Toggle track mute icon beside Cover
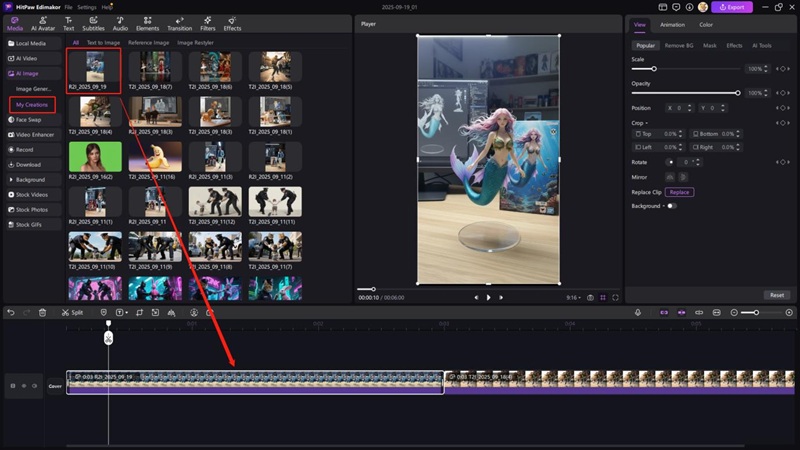Image resolution: width=800 pixels, height=450 pixels. pos(34,386)
